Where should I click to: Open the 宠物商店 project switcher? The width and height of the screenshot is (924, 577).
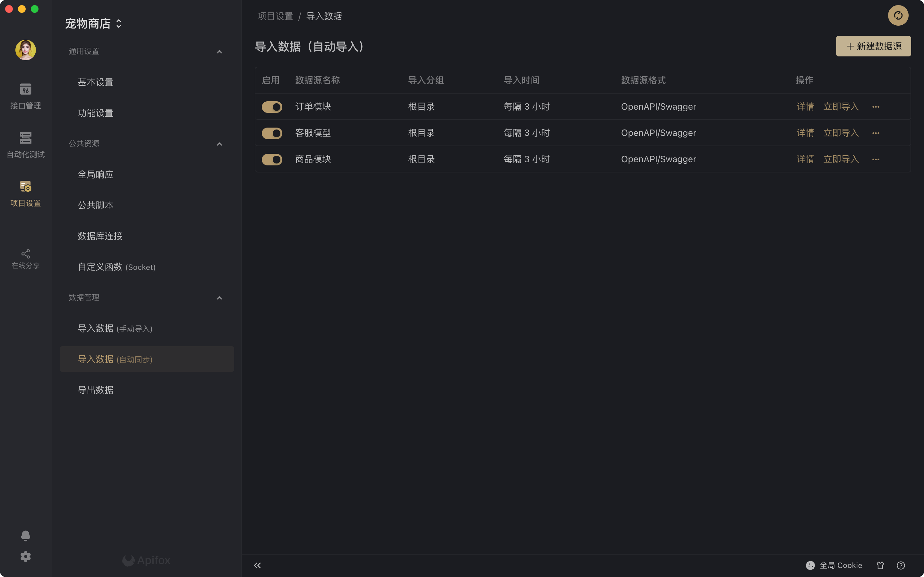point(93,24)
